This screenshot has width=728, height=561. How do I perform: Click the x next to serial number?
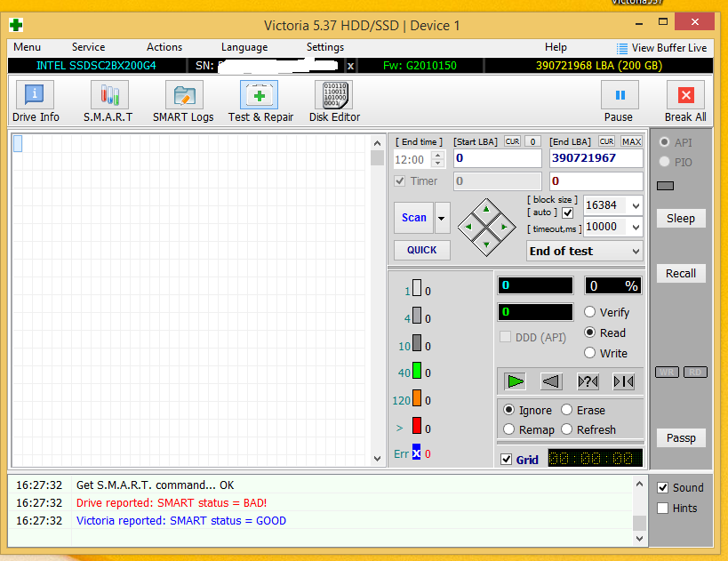350,66
